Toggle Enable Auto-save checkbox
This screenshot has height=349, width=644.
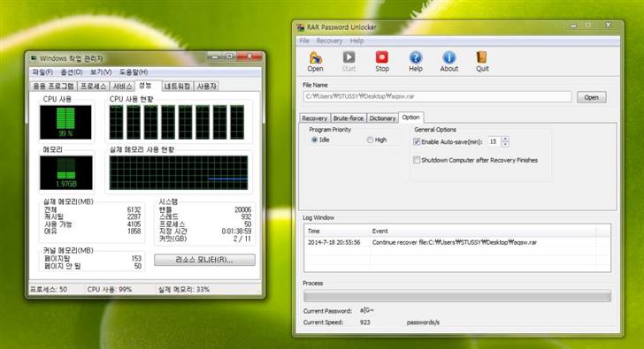point(417,142)
